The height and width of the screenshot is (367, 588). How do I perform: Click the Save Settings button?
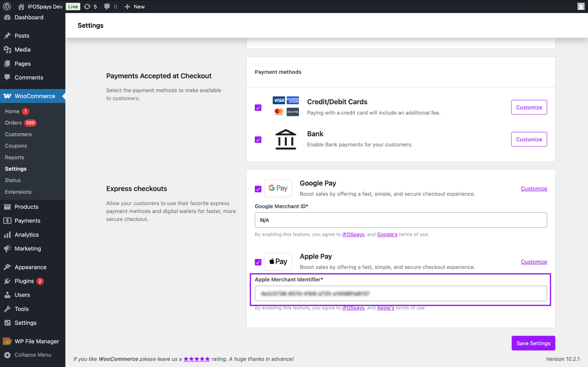pyautogui.click(x=533, y=343)
